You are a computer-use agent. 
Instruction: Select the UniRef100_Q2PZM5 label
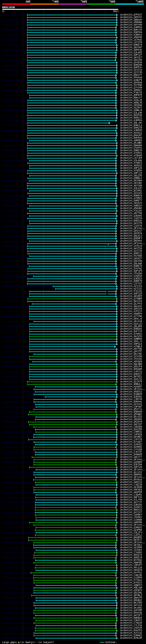click(131, 610)
